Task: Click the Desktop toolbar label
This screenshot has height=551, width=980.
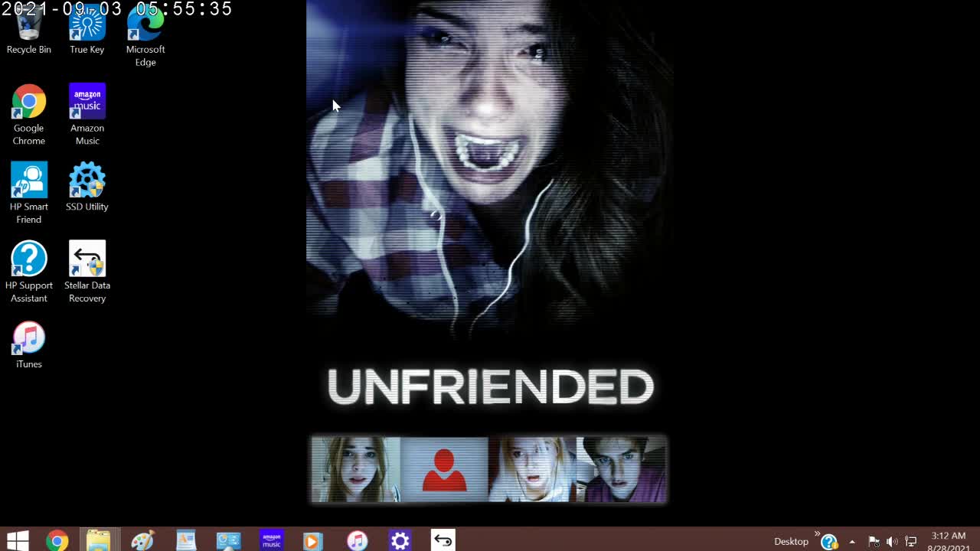Action: click(x=791, y=542)
